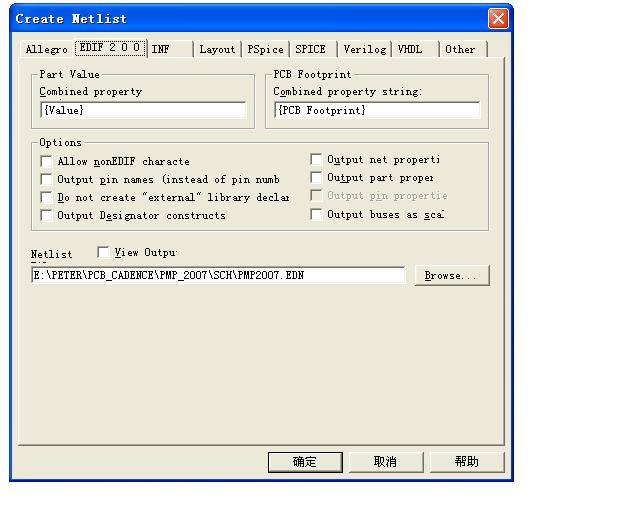Enable Output part properties checkbox
This screenshot has width=640, height=512.
[x=316, y=177]
